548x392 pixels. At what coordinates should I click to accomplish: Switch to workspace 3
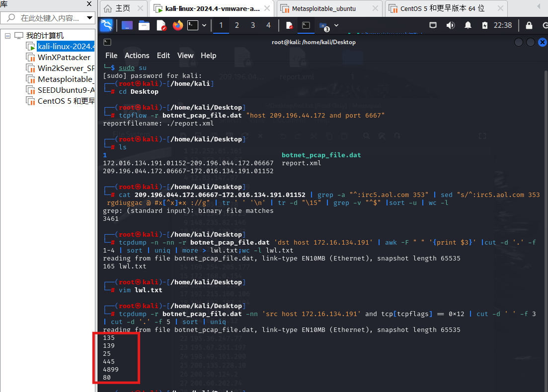(253, 25)
